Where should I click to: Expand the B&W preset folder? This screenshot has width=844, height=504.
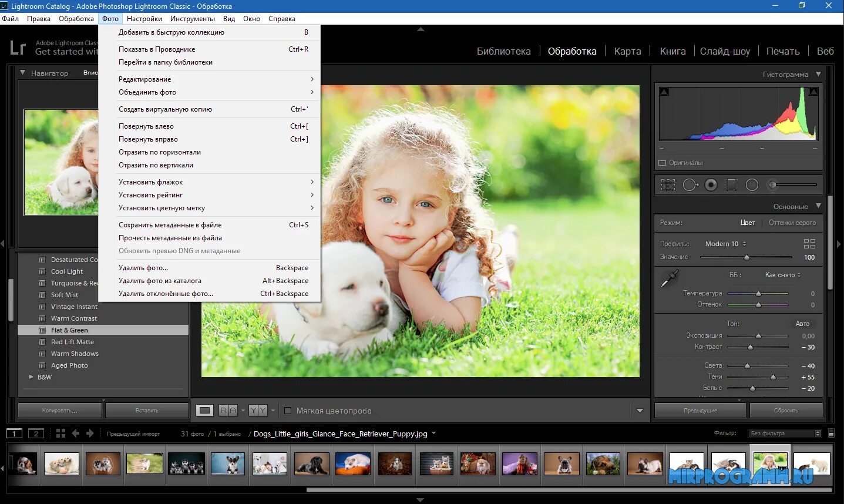[x=31, y=377]
